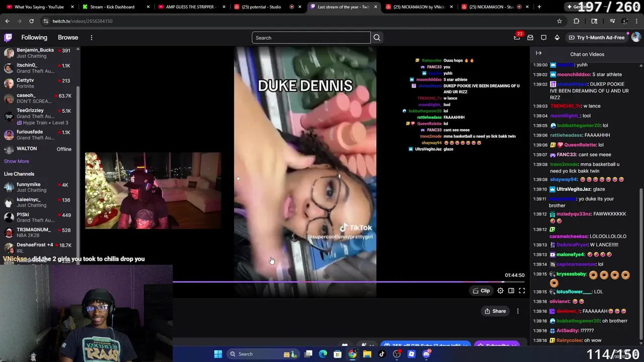Open TR3MAGNUM_ NBA 2K26 channel
The width and height of the screenshot is (644, 362).
(x=38, y=232)
